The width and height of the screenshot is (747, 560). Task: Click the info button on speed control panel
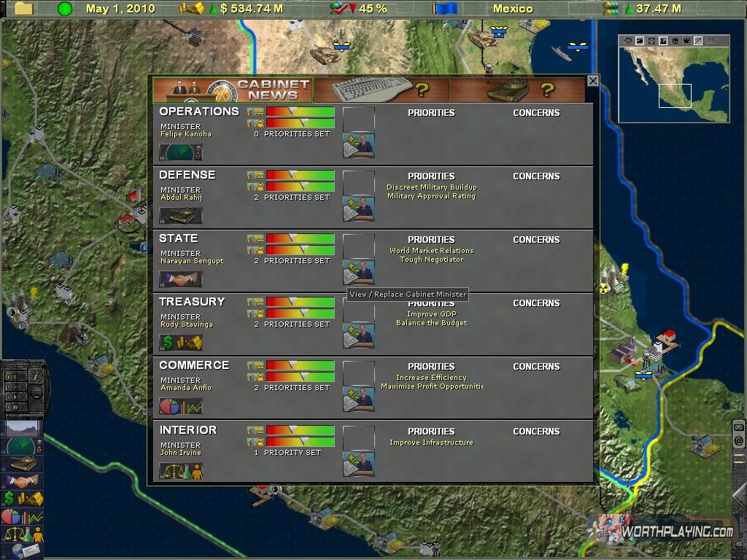pos(37,376)
